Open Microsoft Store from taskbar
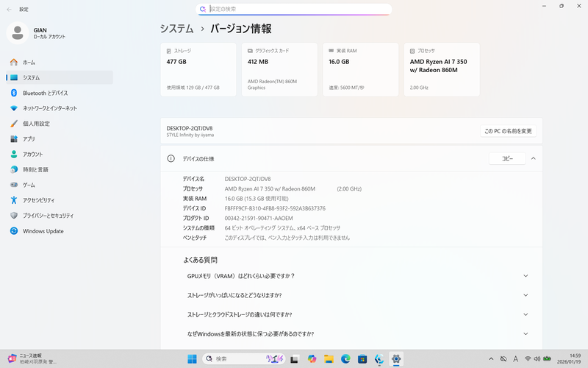This screenshot has width=588, height=368. pyautogui.click(x=362, y=359)
